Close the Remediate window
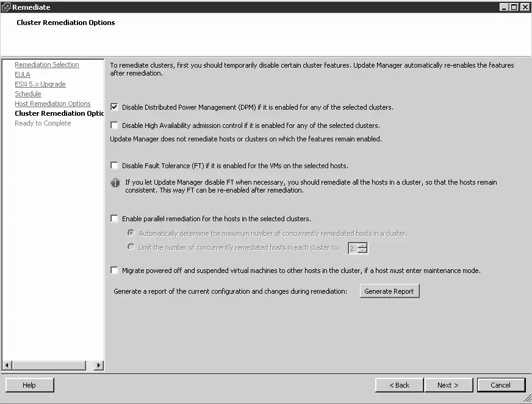Image resolution: width=532 pixels, height=404 pixels. 525,7
